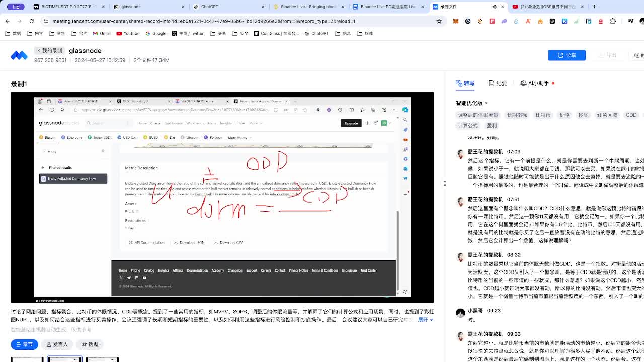Select the 红色区域 keyword tag

coord(607,115)
